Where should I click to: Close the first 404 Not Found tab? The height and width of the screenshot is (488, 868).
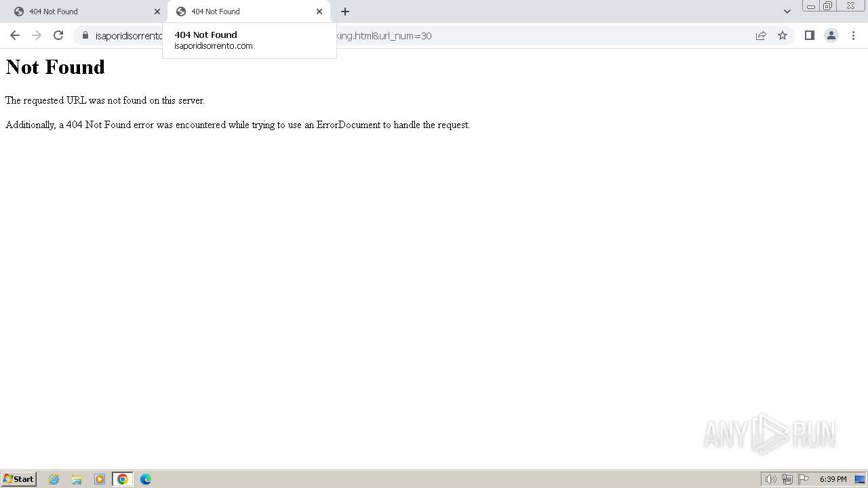click(157, 12)
